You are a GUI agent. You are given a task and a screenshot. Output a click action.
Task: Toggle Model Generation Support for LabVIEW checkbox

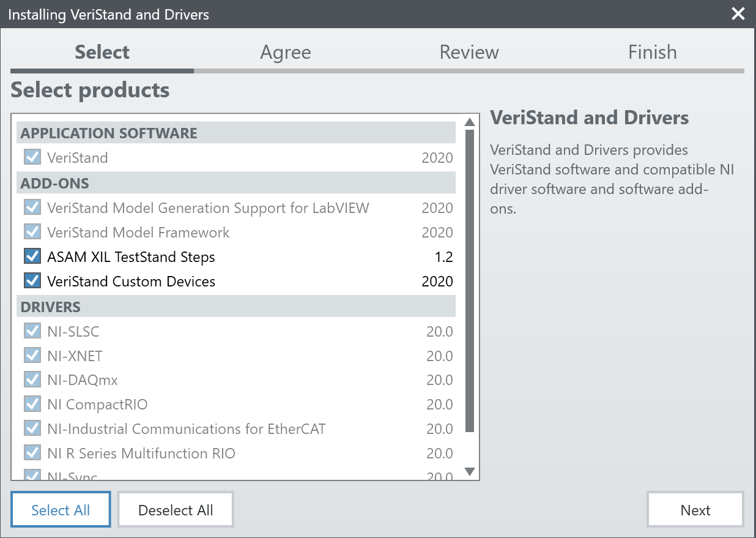tap(32, 207)
